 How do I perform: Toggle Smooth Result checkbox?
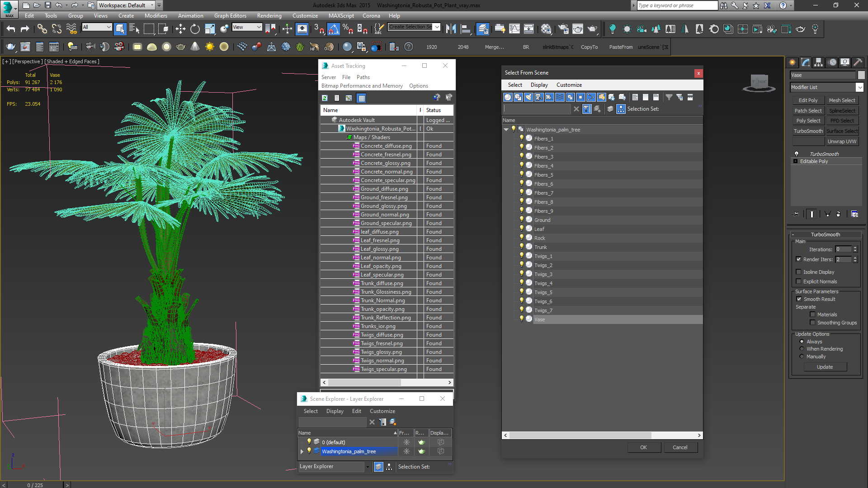pyautogui.click(x=799, y=299)
